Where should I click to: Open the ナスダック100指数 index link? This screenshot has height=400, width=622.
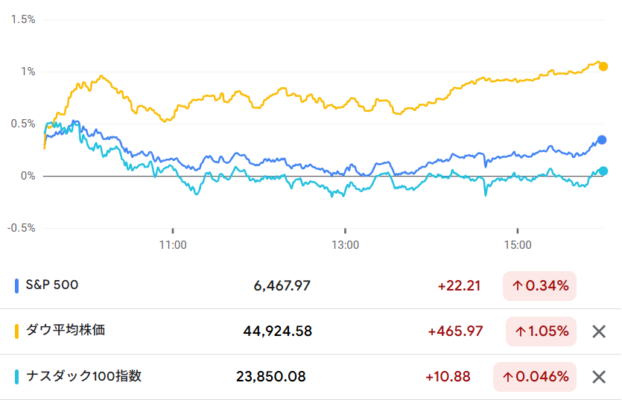pyautogui.click(x=84, y=376)
